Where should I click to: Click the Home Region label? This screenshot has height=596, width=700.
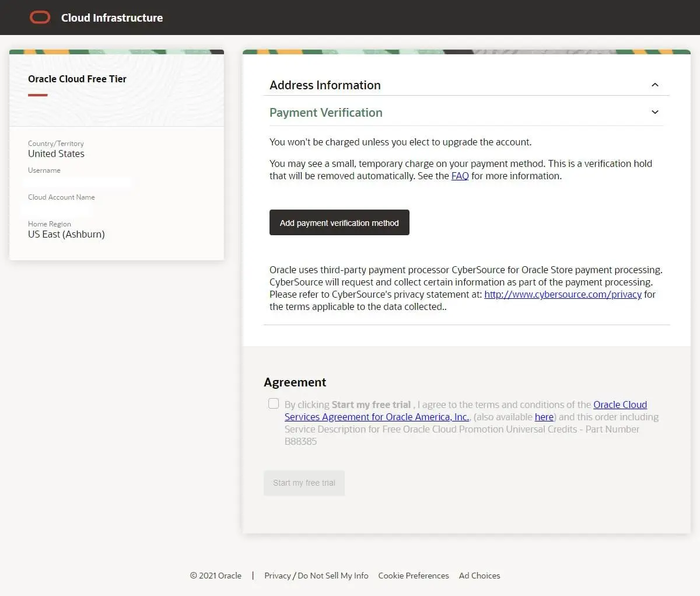(50, 224)
